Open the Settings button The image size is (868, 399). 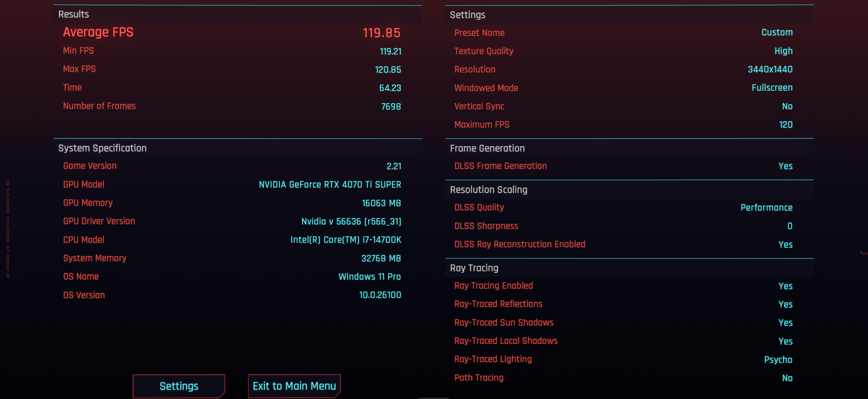click(x=179, y=386)
